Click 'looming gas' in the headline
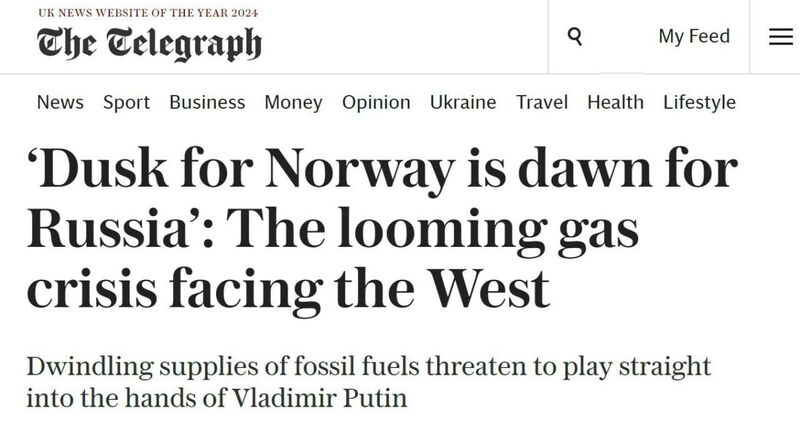This screenshot has height=443, width=800. click(488, 232)
